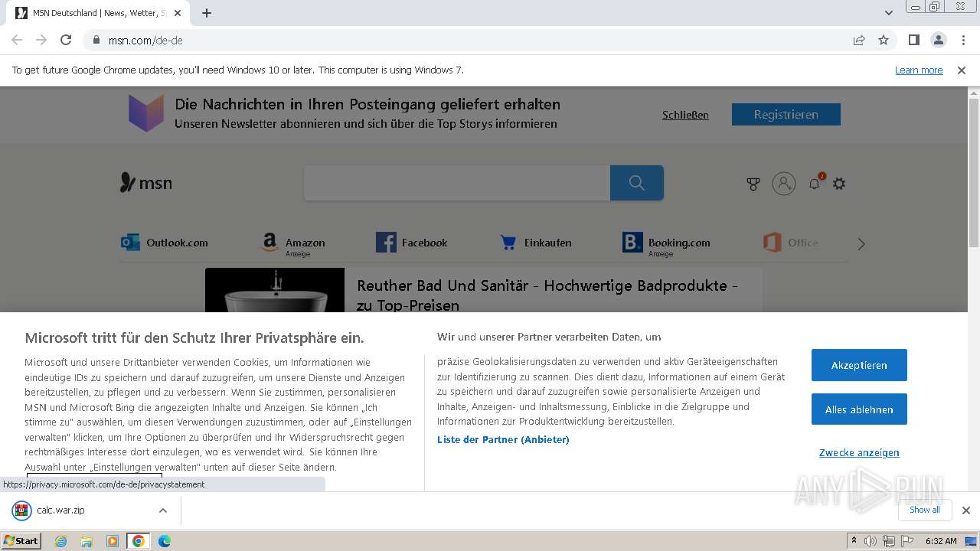980x551 pixels.
Task: Click the msn logo
Action: [146, 183]
